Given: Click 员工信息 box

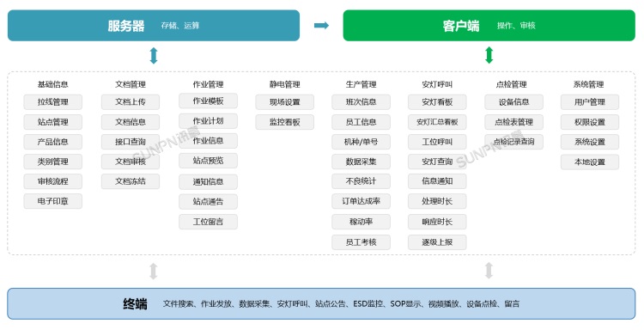Looking at the screenshot, I should pos(361,122).
